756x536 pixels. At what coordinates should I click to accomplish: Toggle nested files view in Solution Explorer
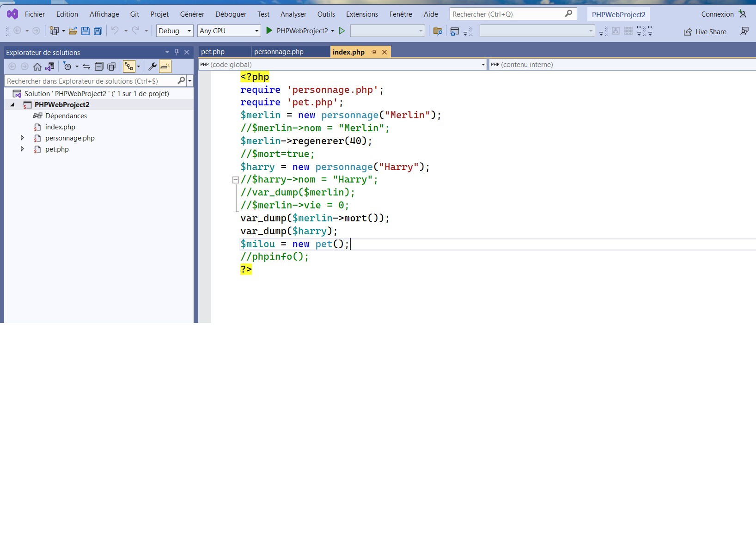pyautogui.click(x=129, y=67)
